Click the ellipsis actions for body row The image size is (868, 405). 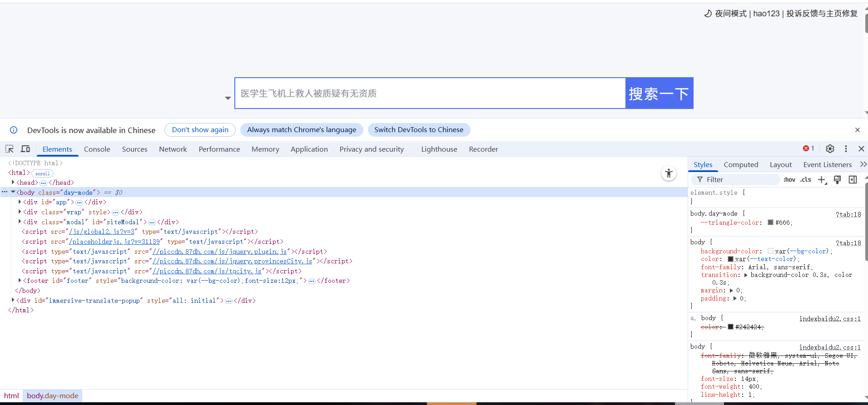tap(5, 192)
